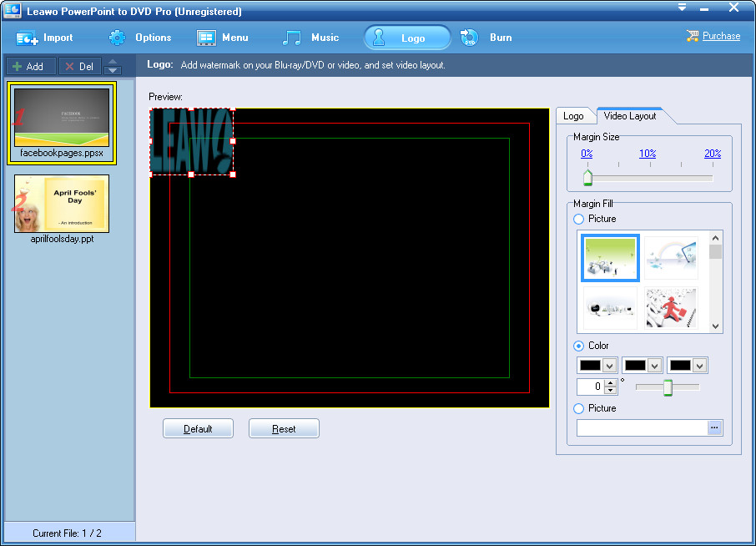Screen dimensions: 756x546
Task: Select the Color radio button
Action: (x=579, y=346)
